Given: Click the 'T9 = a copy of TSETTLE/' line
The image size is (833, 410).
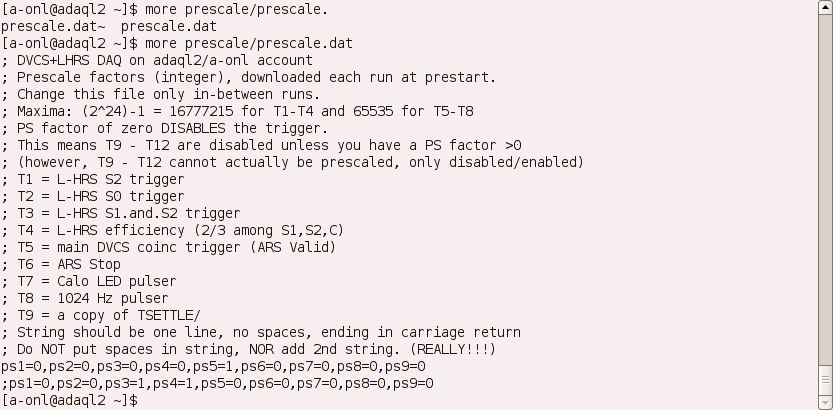Looking at the screenshot, I should tap(101, 315).
